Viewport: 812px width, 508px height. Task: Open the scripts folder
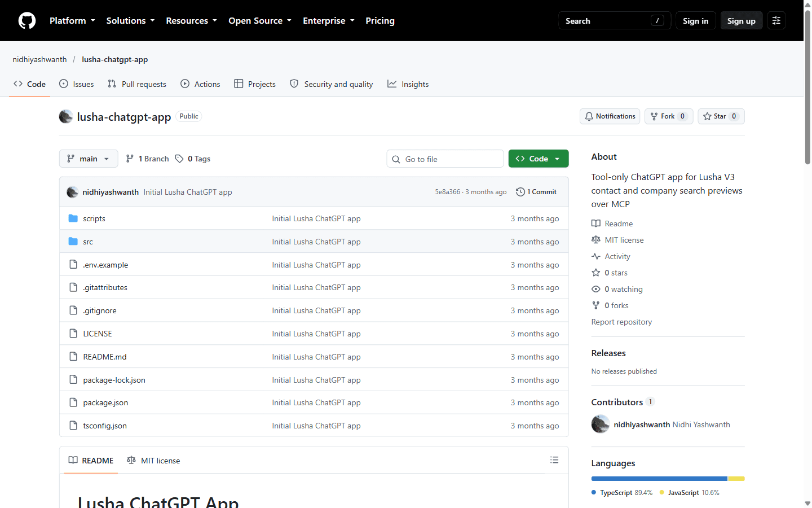(x=94, y=218)
